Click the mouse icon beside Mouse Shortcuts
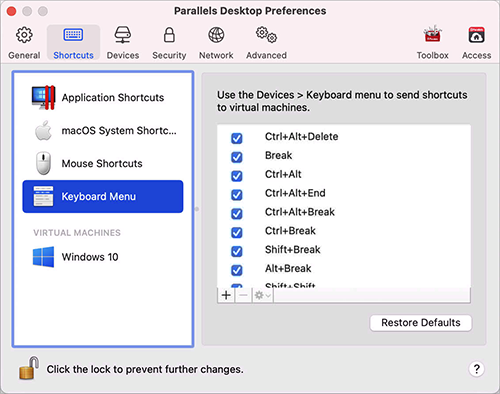 pos(43,163)
